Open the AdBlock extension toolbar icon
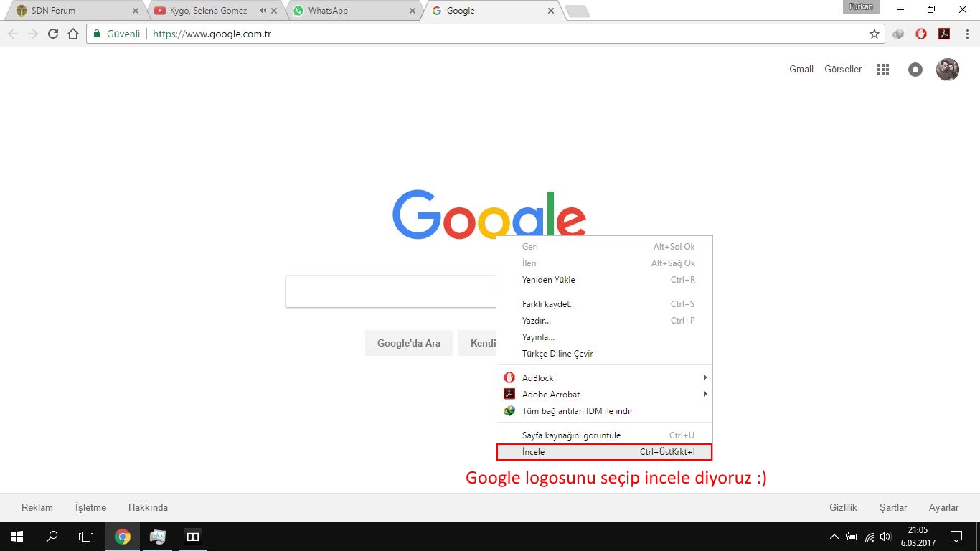The image size is (980, 551). pos(921,34)
